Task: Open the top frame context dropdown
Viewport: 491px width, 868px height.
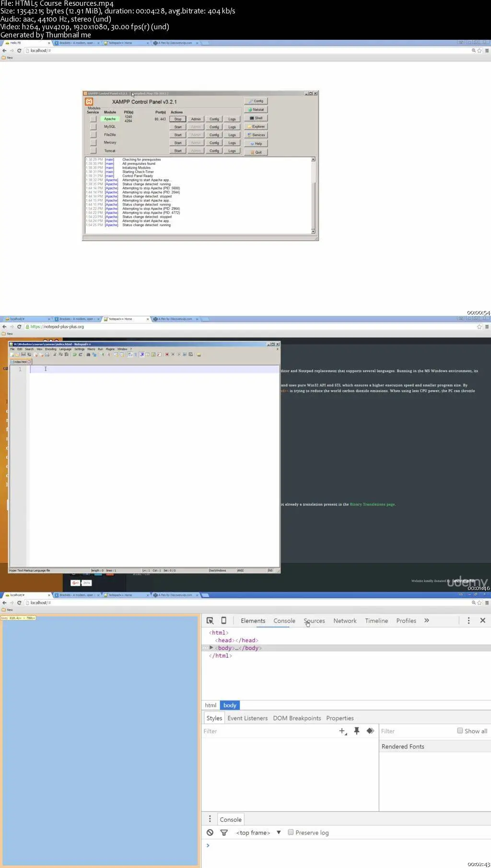Action: coord(258,833)
